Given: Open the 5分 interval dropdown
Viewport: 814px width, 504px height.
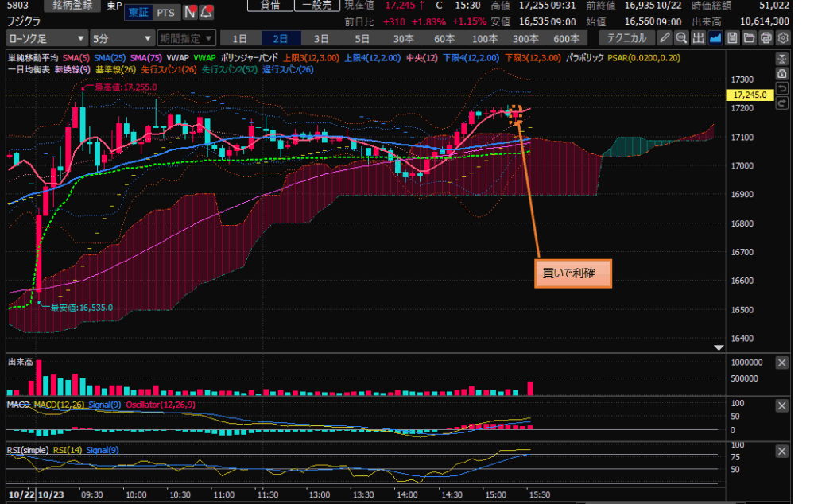Looking at the screenshot, I should (x=122, y=38).
